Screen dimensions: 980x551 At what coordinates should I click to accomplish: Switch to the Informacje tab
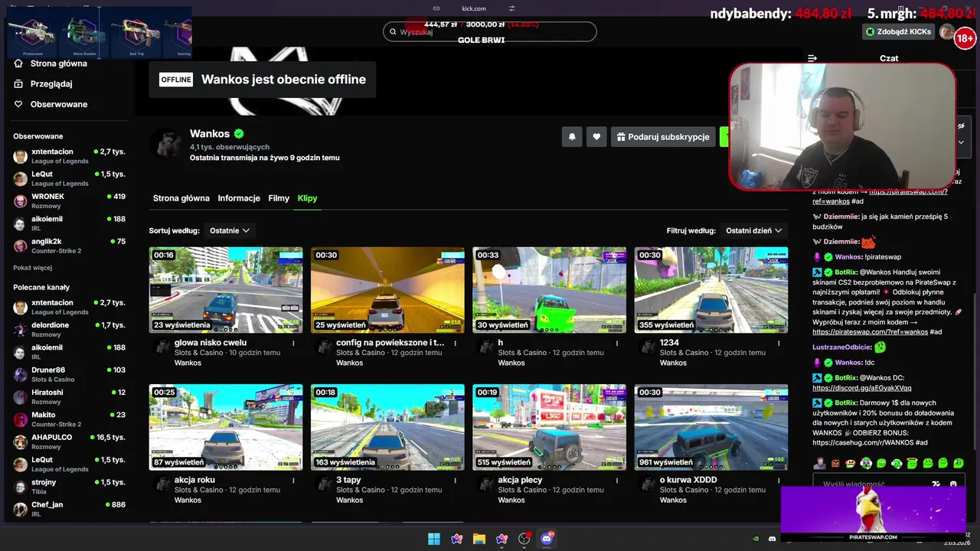pyautogui.click(x=239, y=198)
